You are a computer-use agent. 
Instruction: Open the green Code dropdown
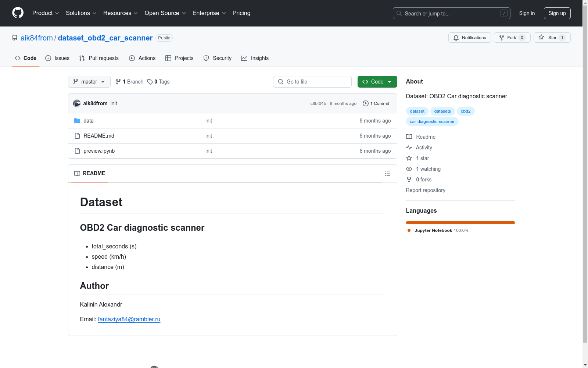click(377, 82)
